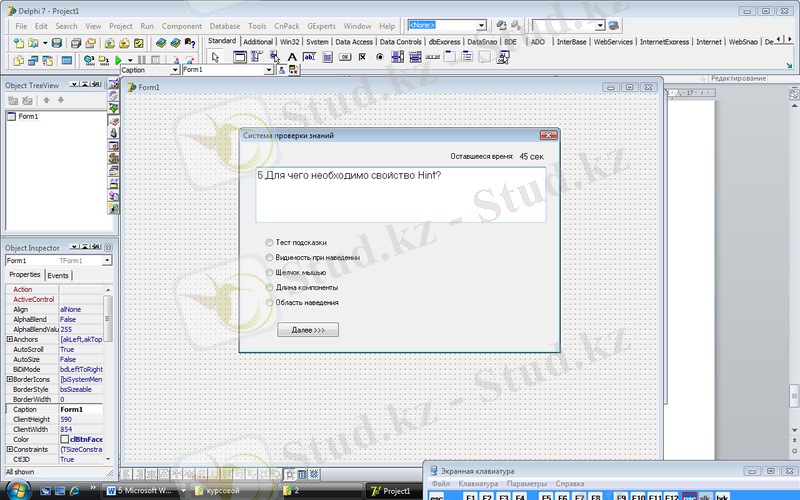Select radio option 'Щелчок мышью'
This screenshot has height=500, width=800.
point(269,272)
